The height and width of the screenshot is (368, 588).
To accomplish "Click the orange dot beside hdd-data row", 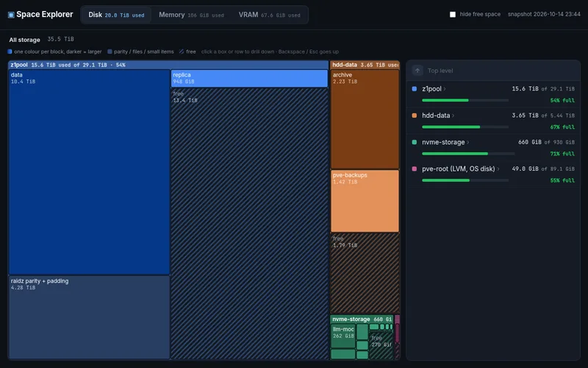I will coord(415,116).
